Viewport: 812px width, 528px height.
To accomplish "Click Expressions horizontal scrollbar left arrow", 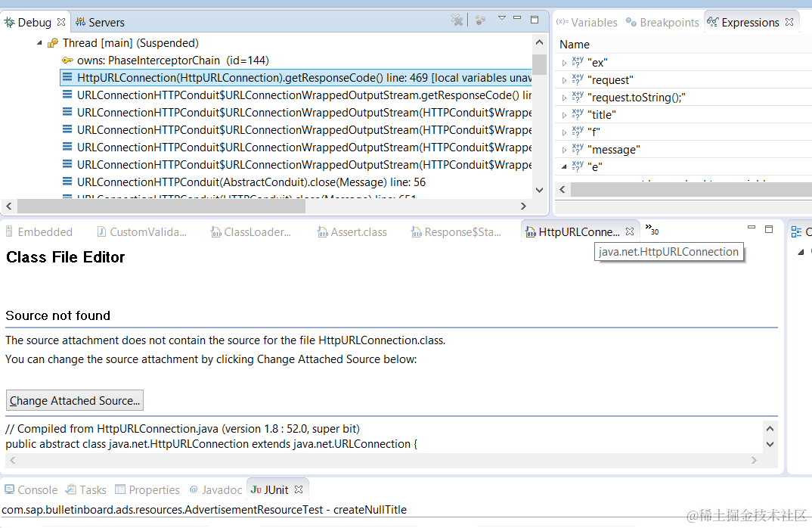I will (x=563, y=189).
